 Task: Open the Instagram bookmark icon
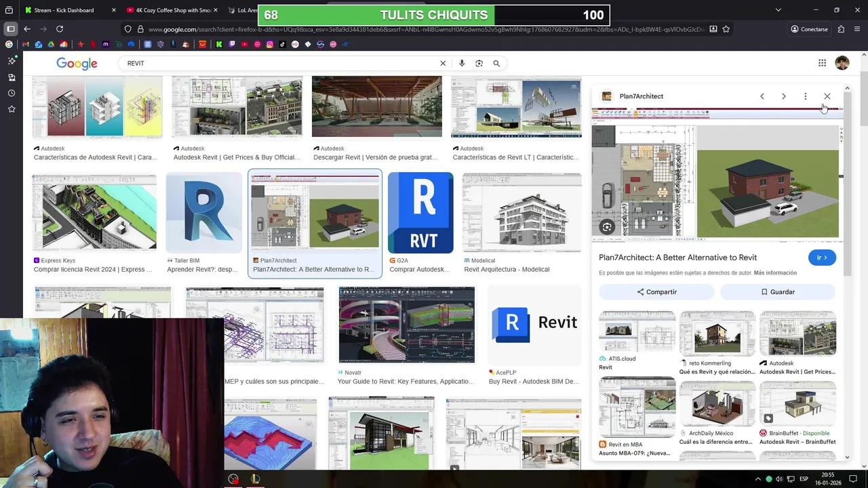[270, 45]
